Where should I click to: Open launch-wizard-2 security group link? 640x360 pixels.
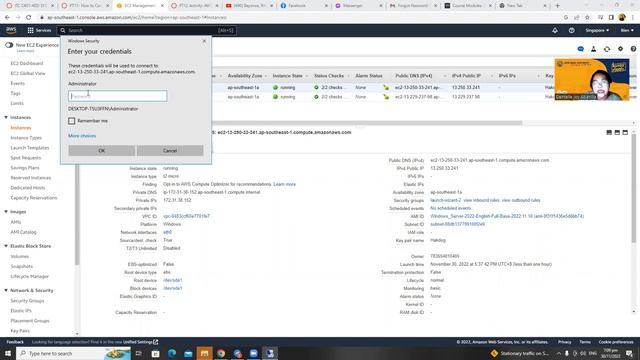click(445, 200)
